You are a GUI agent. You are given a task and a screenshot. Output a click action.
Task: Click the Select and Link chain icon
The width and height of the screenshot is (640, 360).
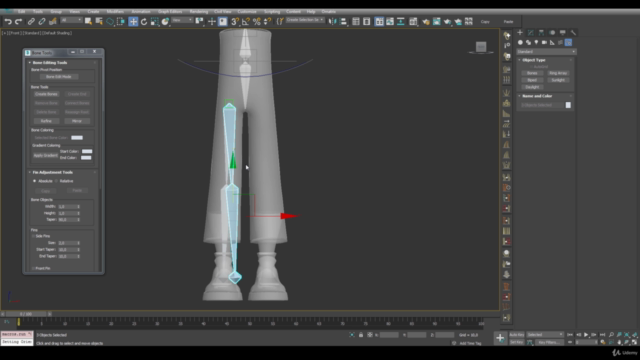click(x=31, y=22)
